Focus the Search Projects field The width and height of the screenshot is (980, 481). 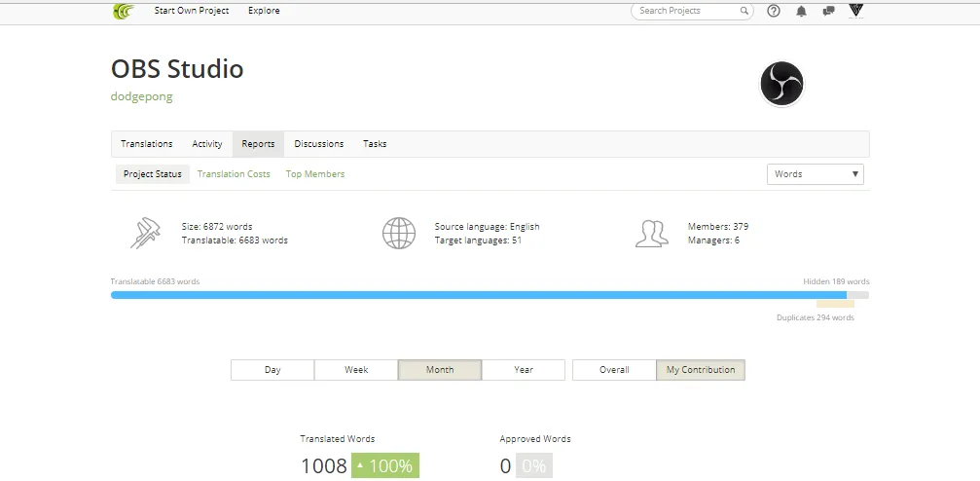coord(692,11)
